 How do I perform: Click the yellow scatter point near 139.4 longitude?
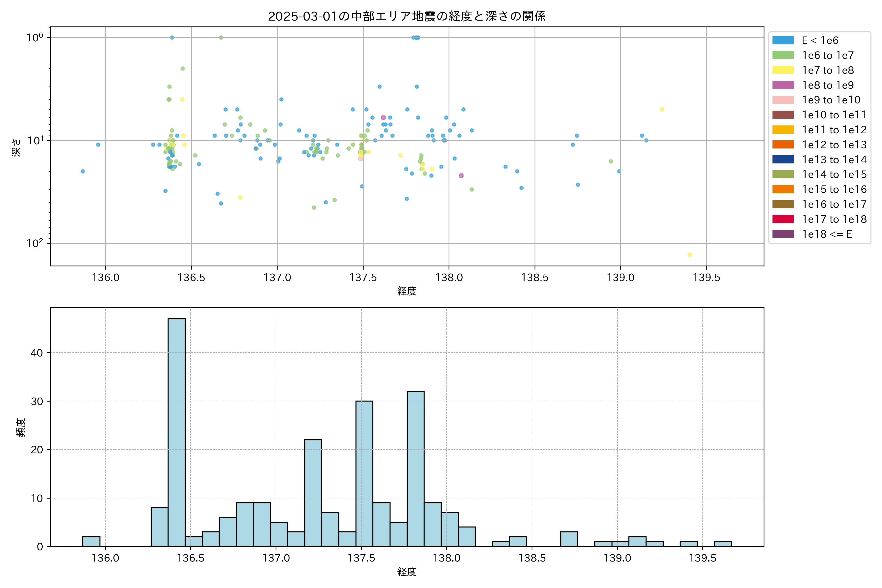690,255
